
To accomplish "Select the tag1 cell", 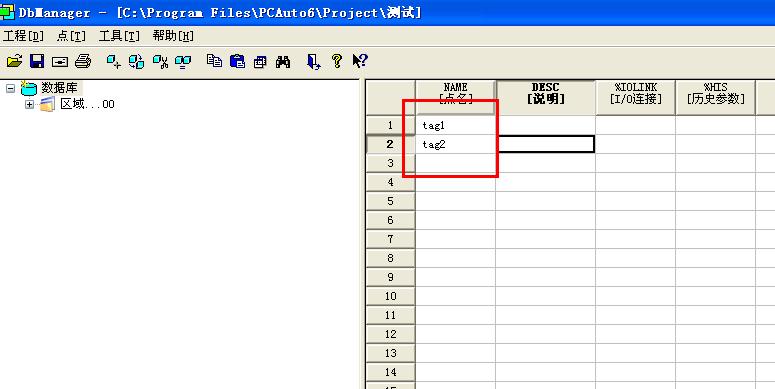I will tap(456, 126).
